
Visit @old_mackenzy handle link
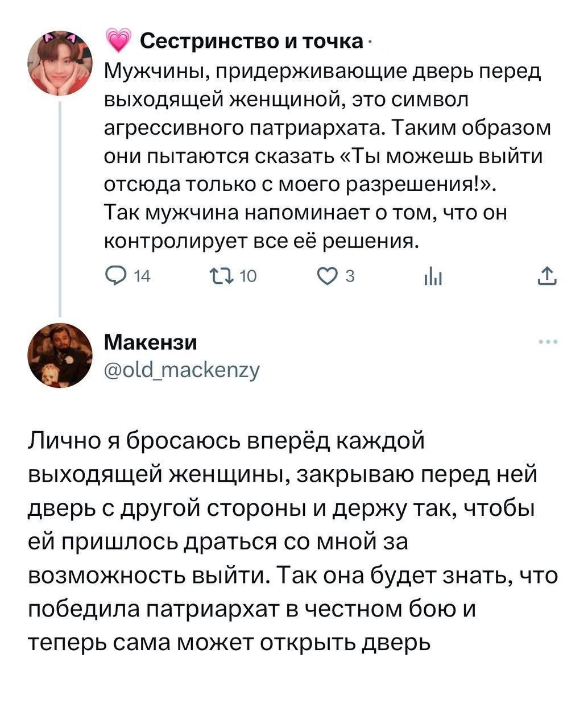click(x=181, y=369)
